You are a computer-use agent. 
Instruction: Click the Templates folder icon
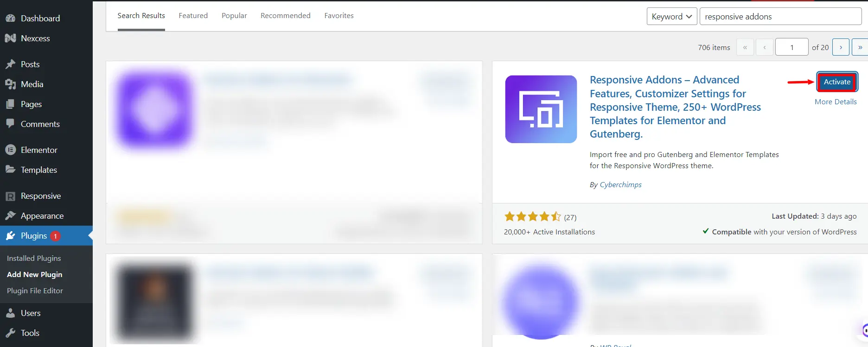[10, 170]
